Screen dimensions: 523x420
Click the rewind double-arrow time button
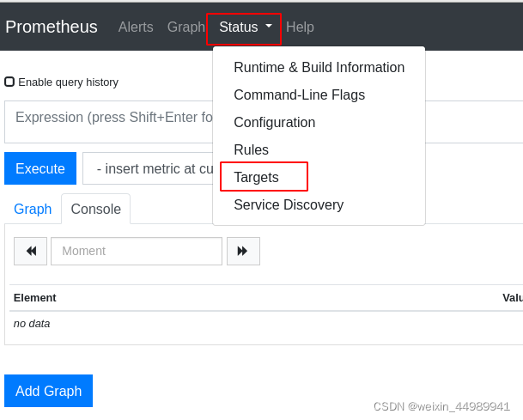click(x=30, y=251)
